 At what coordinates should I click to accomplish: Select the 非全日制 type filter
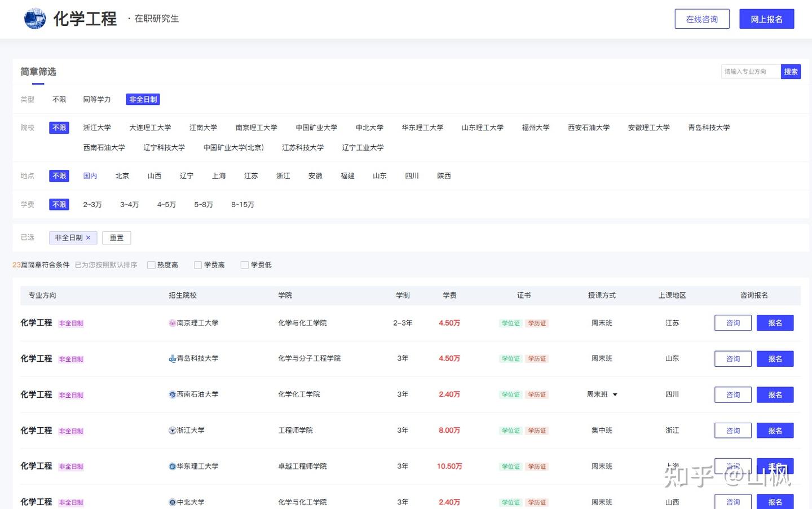[x=143, y=99]
